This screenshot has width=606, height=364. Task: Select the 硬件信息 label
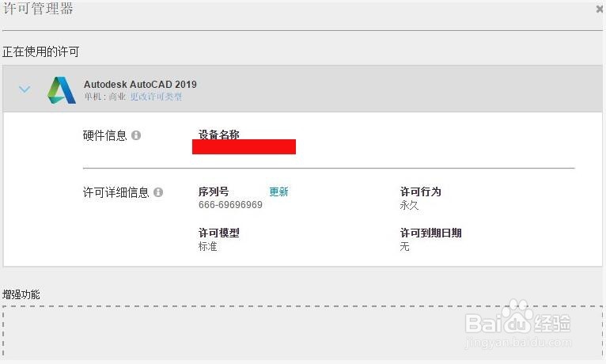coord(104,135)
